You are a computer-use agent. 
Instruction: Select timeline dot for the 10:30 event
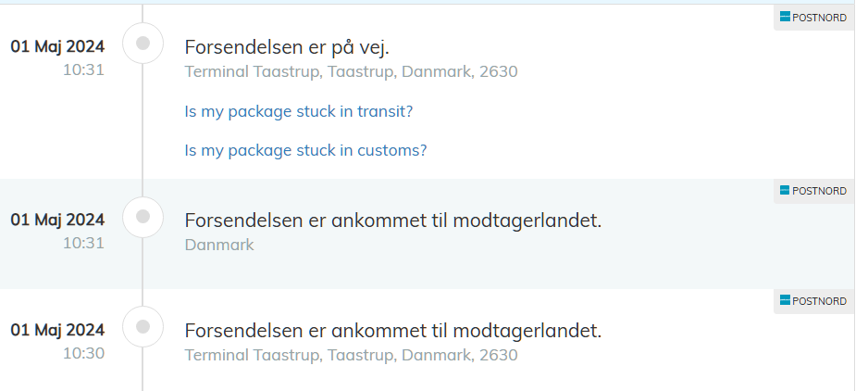[x=143, y=326]
